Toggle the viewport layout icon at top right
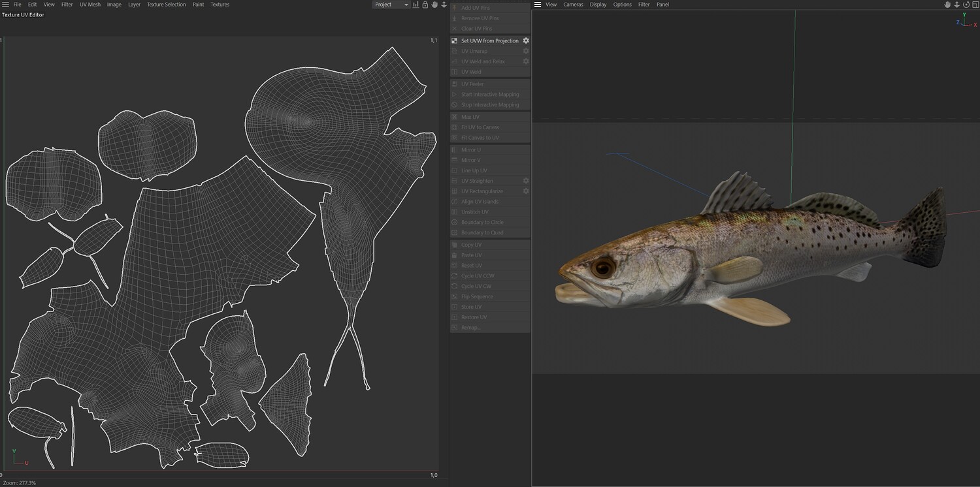980x487 pixels. point(975,5)
